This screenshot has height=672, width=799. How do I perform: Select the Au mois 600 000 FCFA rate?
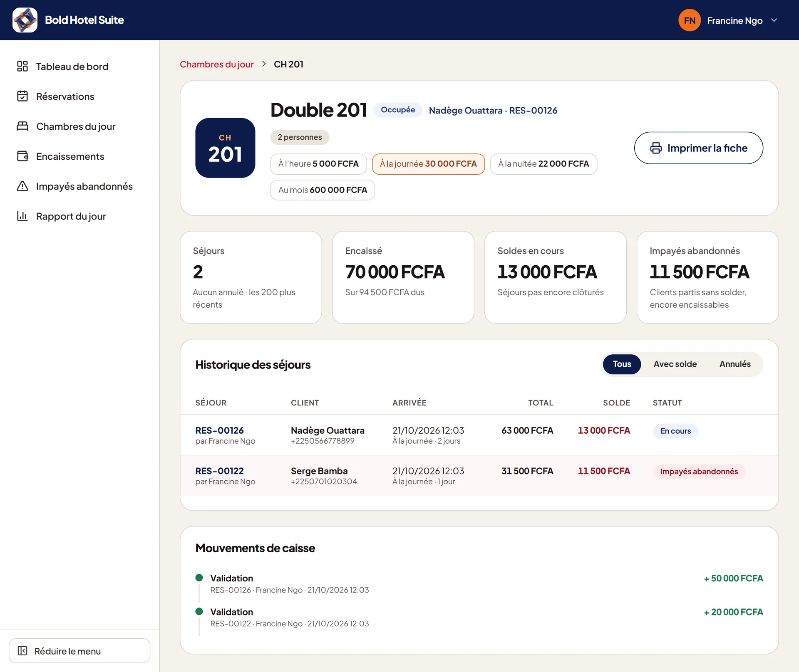pyautogui.click(x=323, y=190)
